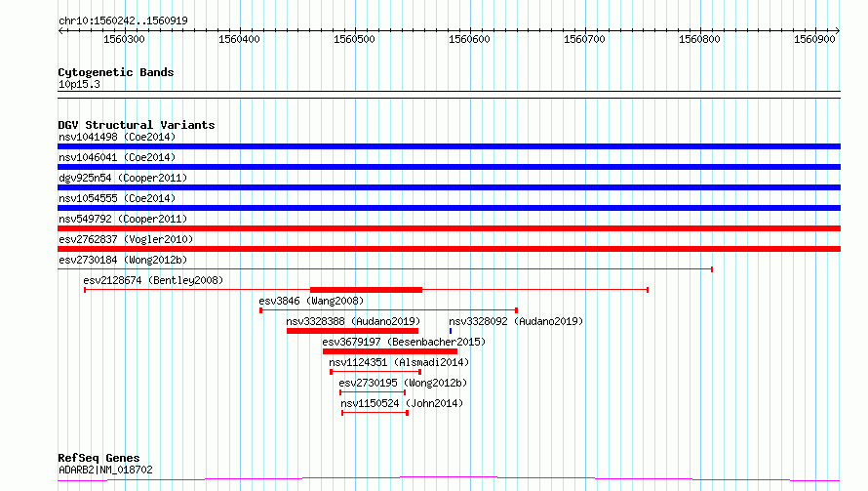Click the DGV Structural Variants track title
The height and width of the screenshot is (491, 868).
click(x=137, y=125)
